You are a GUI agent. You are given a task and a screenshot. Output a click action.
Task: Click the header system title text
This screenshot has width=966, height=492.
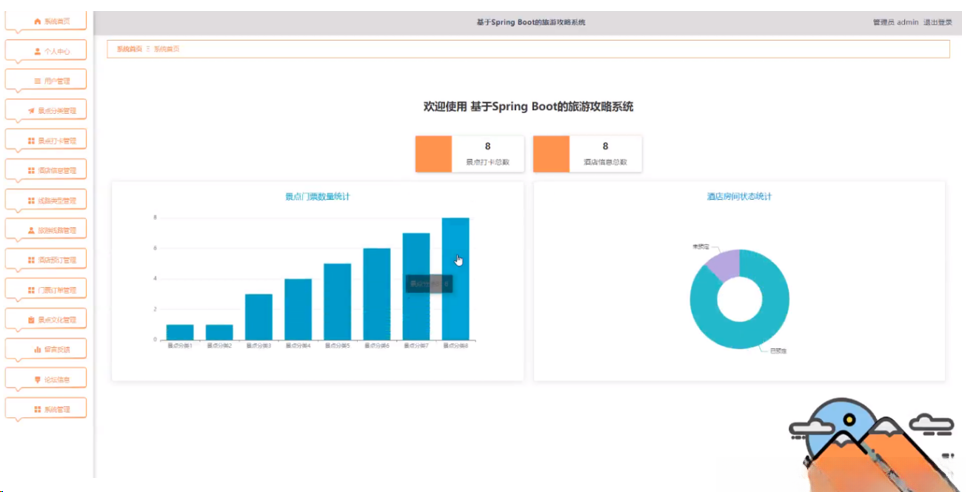pos(531,22)
